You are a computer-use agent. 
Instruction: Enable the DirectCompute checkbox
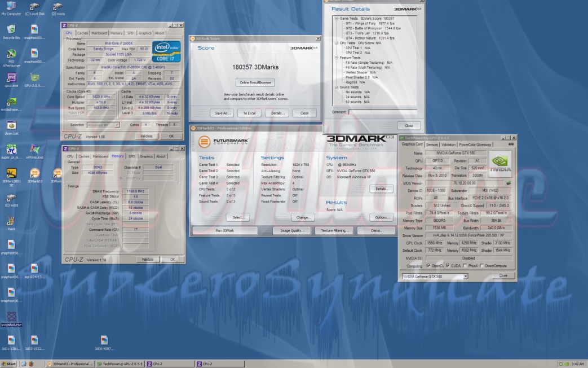(x=481, y=265)
